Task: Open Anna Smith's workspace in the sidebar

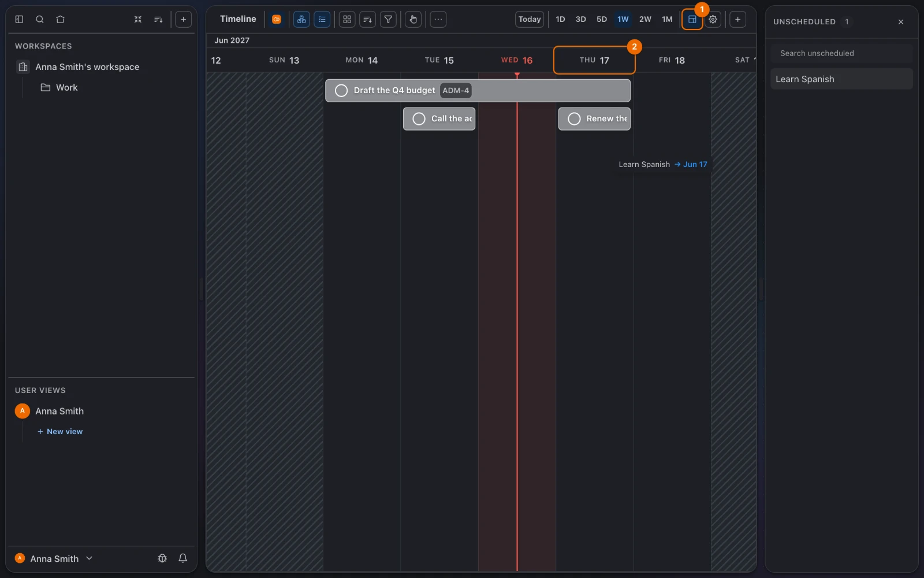Action: tap(87, 67)
